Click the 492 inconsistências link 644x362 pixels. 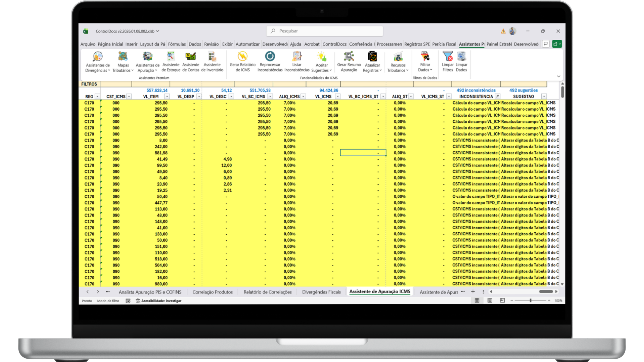click(x=476, y=90)
